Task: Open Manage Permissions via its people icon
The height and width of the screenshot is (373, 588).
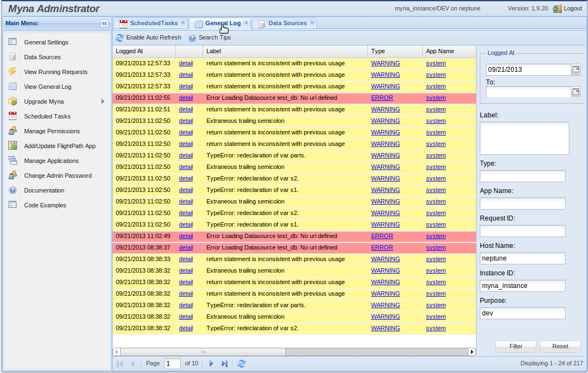Action: click(12, 131)
